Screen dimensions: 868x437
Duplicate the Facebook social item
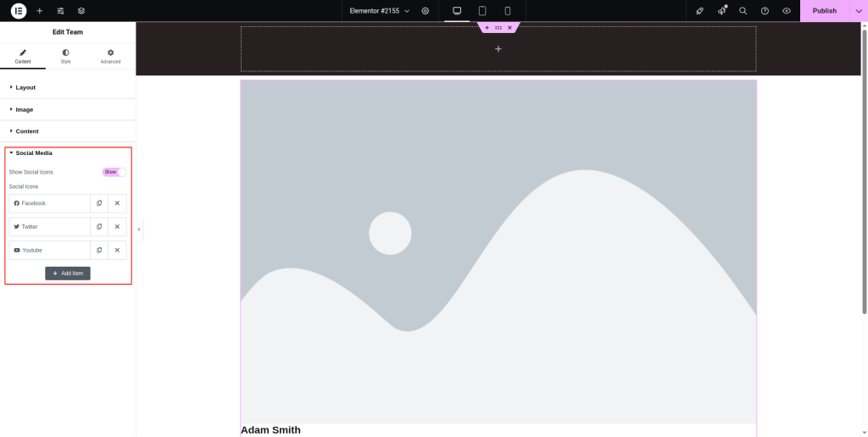pyautogui.click(x=99, y=203)
